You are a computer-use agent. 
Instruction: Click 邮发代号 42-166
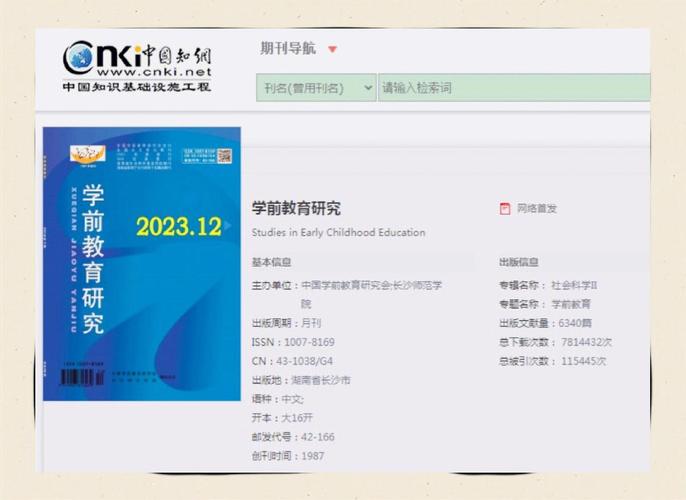pos(293,437)
